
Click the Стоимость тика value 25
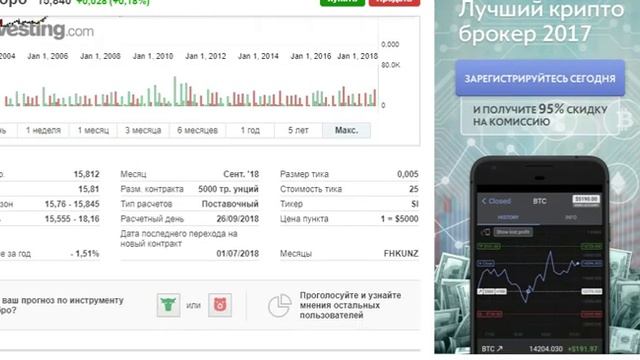pos(414,189)
